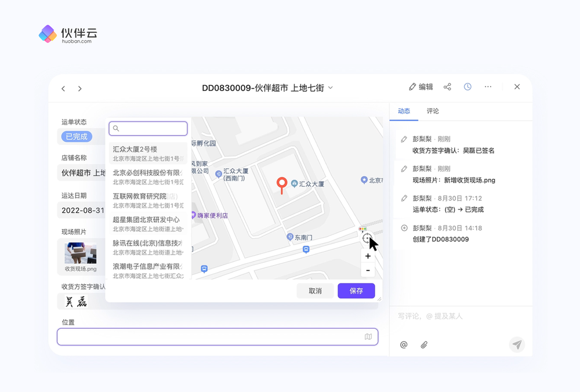Send comment with paper plane button
Screen dimensions: 580x392
pos(517,344)
